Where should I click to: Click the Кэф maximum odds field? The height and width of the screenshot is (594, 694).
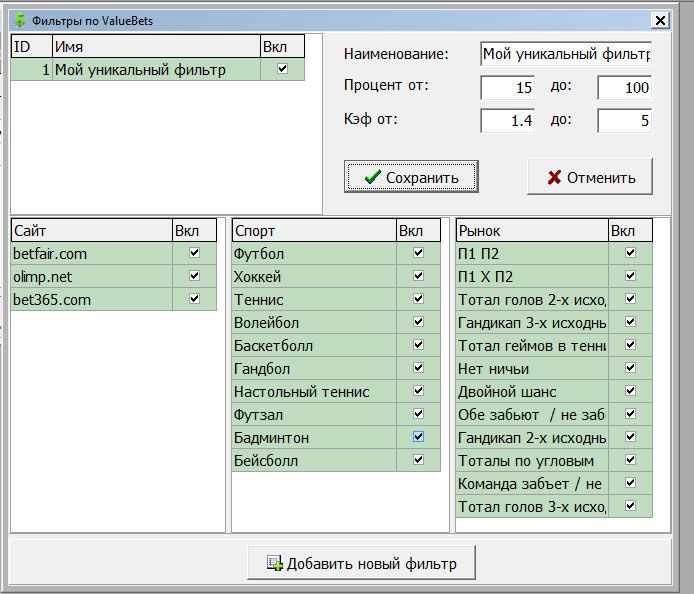pyautogui.click(x=625, y=121)
